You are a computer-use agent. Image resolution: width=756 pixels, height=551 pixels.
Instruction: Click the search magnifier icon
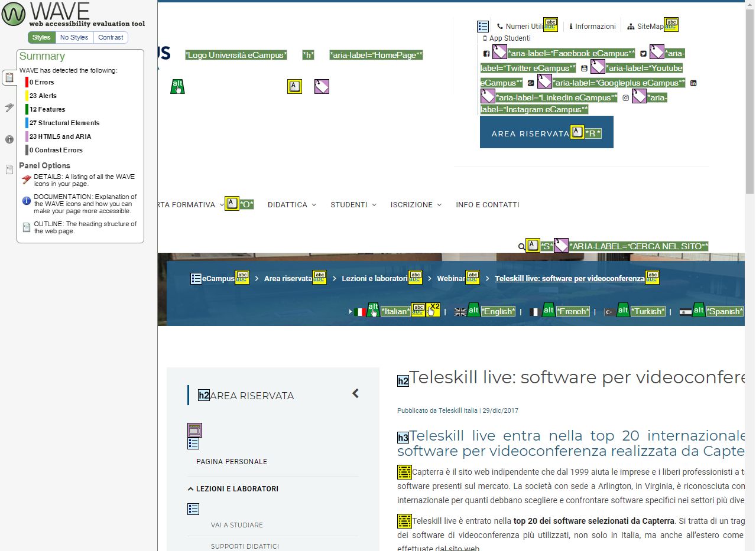pos(521,246)
